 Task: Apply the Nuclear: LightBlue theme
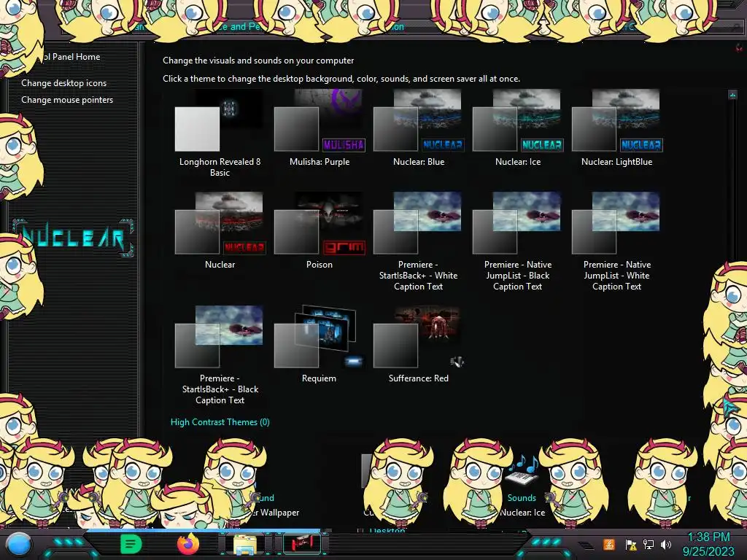pos(617,128)
